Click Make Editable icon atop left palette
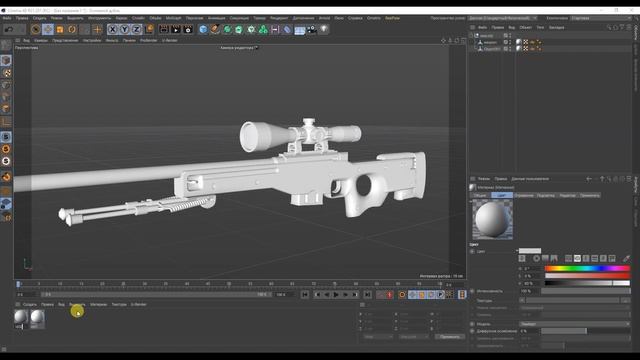 click(x=6, y=44)
